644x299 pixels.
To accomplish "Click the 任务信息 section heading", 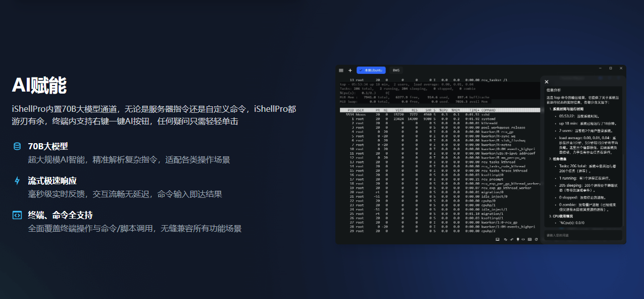I will click(x=560, y=159).
